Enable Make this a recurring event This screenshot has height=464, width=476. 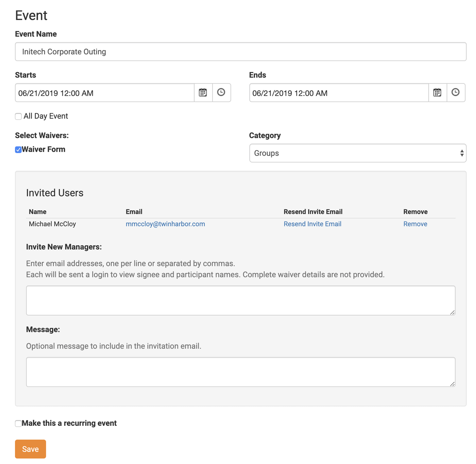point(18,423)
